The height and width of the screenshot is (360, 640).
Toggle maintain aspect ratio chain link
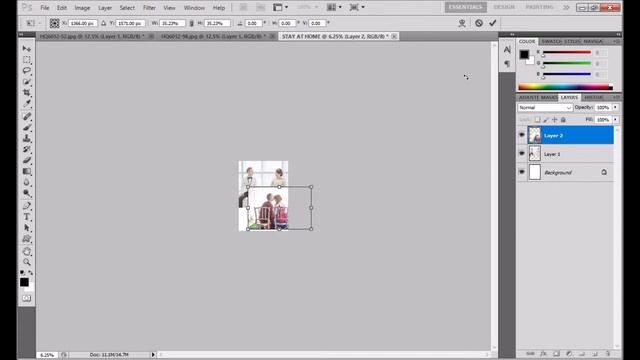[191, 23]
